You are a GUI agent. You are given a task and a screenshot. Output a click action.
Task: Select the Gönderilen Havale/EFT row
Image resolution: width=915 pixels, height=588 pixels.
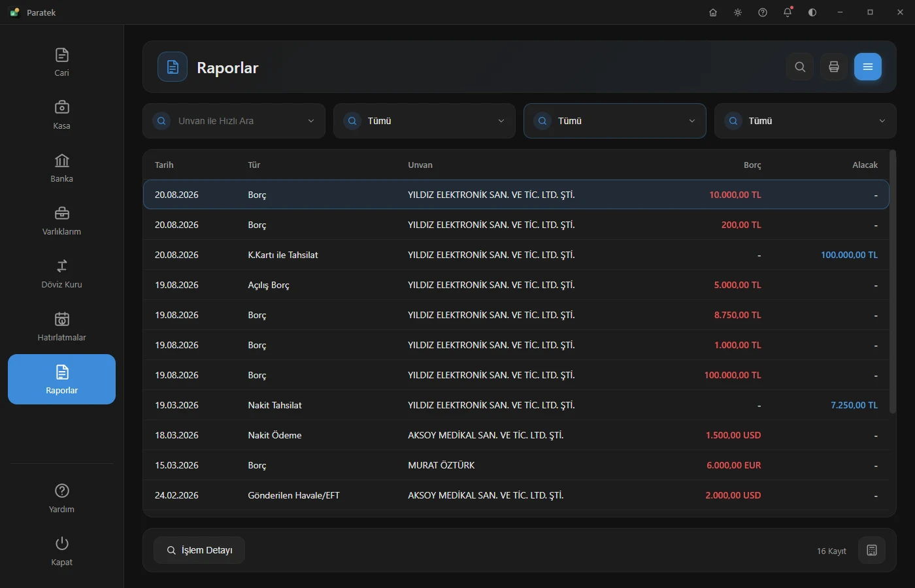pos(516,495)
